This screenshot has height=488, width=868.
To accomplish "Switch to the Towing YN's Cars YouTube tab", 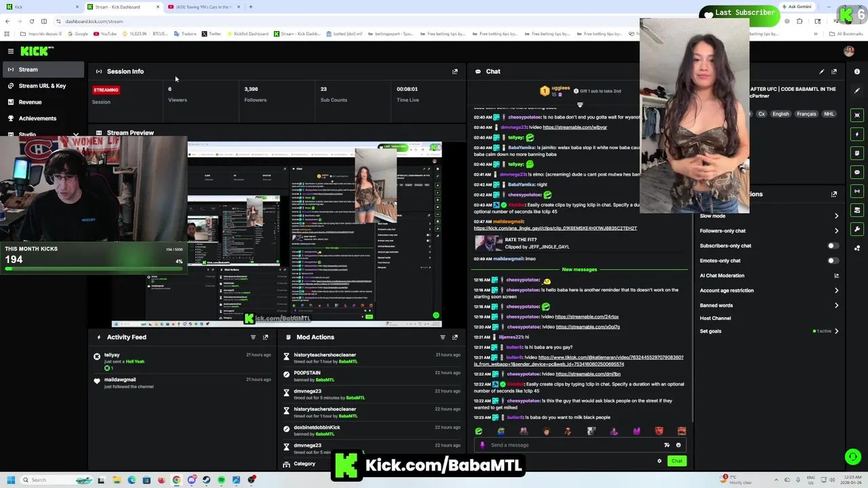I will [x=202, y=7].
